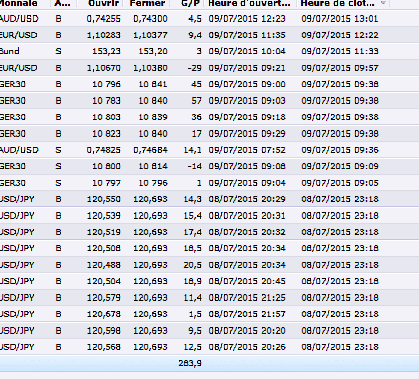Click the USD/JPY open price 120,678
Image resolution: width=419 pixels, height=379 pixels.
[104, 314]
